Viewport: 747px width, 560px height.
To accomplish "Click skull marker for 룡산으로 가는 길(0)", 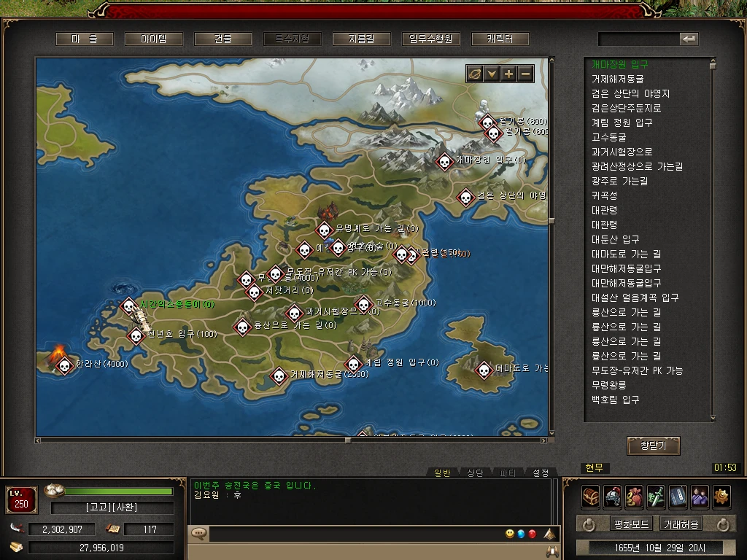I will coord(242,327).
